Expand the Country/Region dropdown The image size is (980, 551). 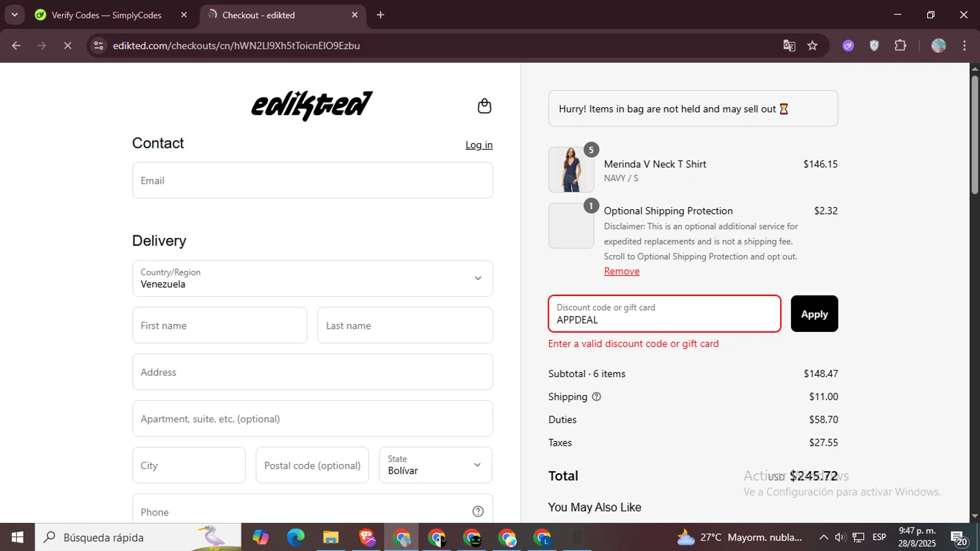pos(312,278)
